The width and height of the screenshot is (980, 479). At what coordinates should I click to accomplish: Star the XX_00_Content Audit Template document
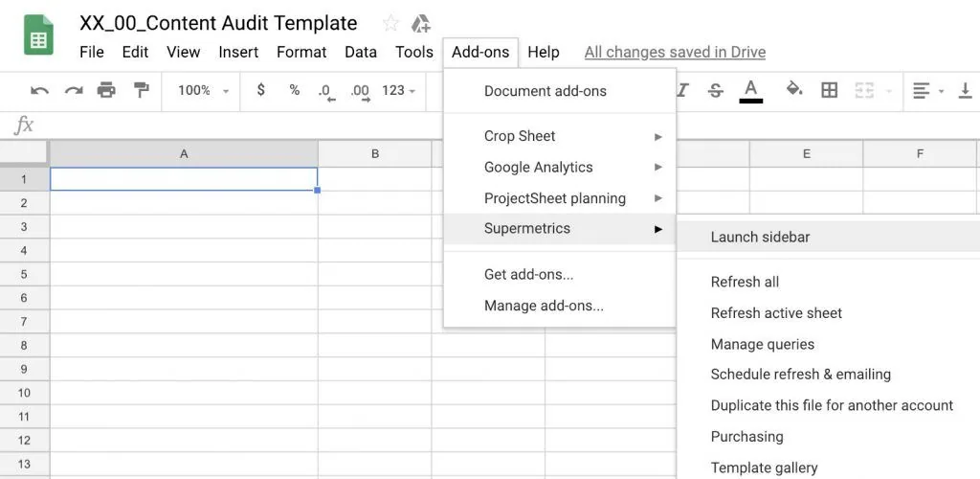click(390, 24)
